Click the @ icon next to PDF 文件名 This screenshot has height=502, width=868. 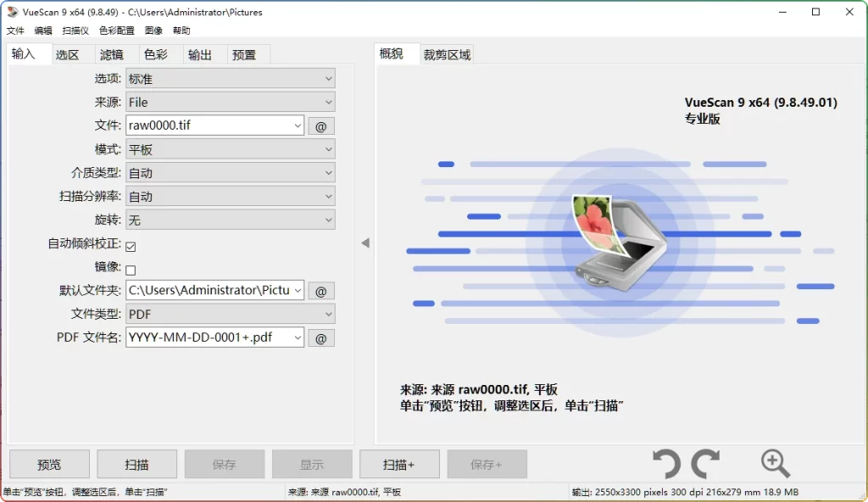[320, 337]
